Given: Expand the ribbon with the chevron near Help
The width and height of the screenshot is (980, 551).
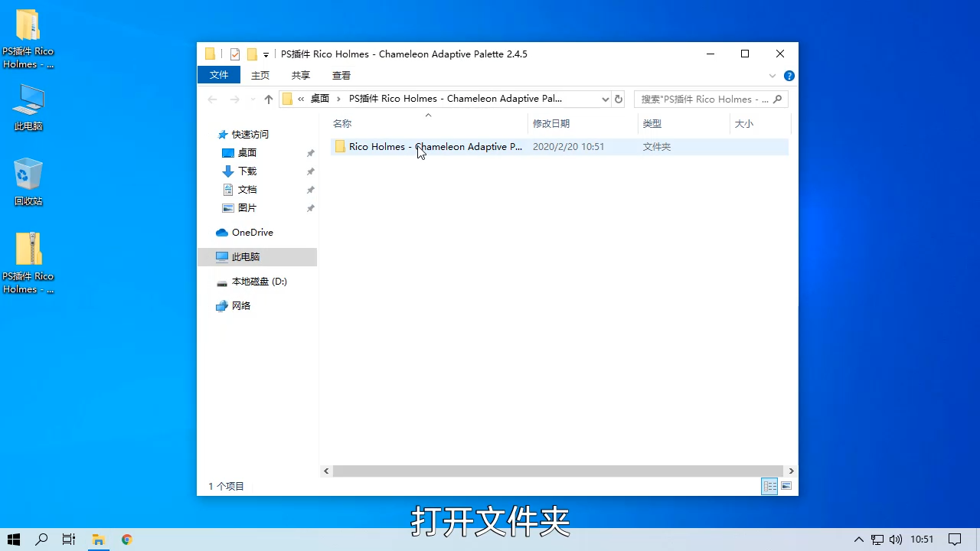Looking at the screenshot, I should point(773,75).
